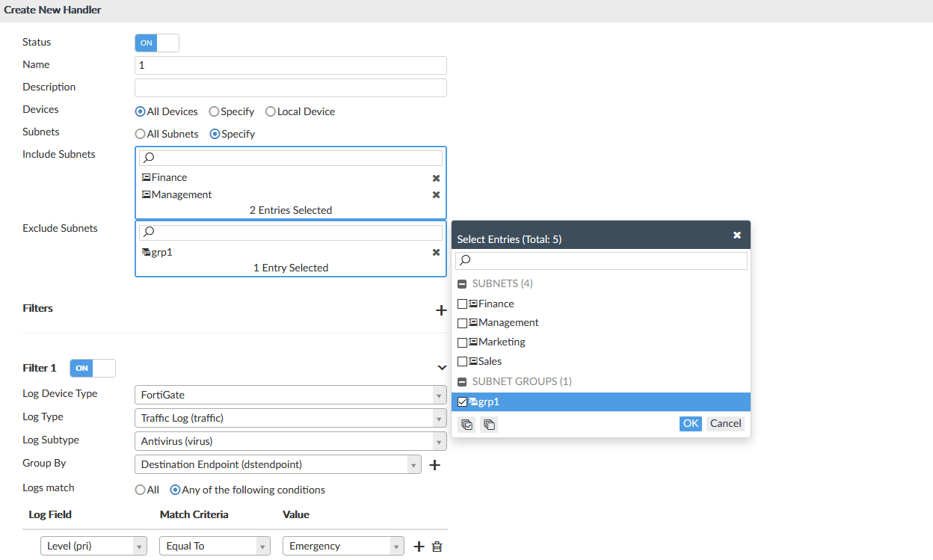
Task: Cancel the Select Entries popup
Action: coord(725,424)
